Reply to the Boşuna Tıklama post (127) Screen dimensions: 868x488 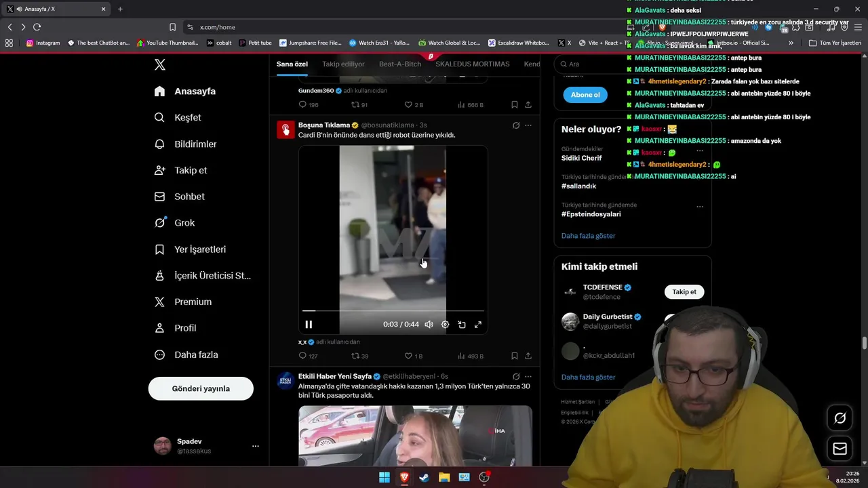click(x=308, y=356)
